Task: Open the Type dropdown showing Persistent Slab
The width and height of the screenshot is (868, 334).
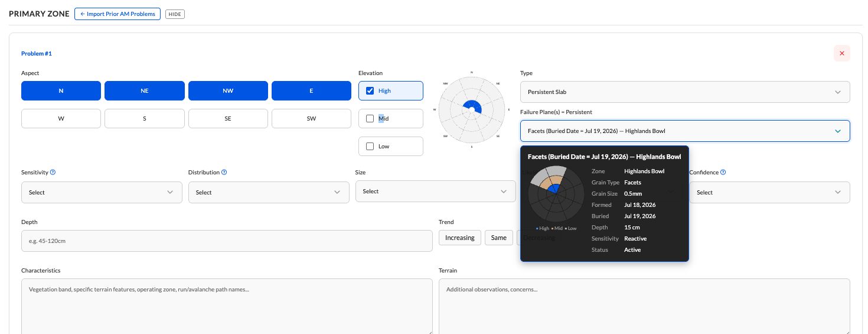Action: [x=685, y=92]
